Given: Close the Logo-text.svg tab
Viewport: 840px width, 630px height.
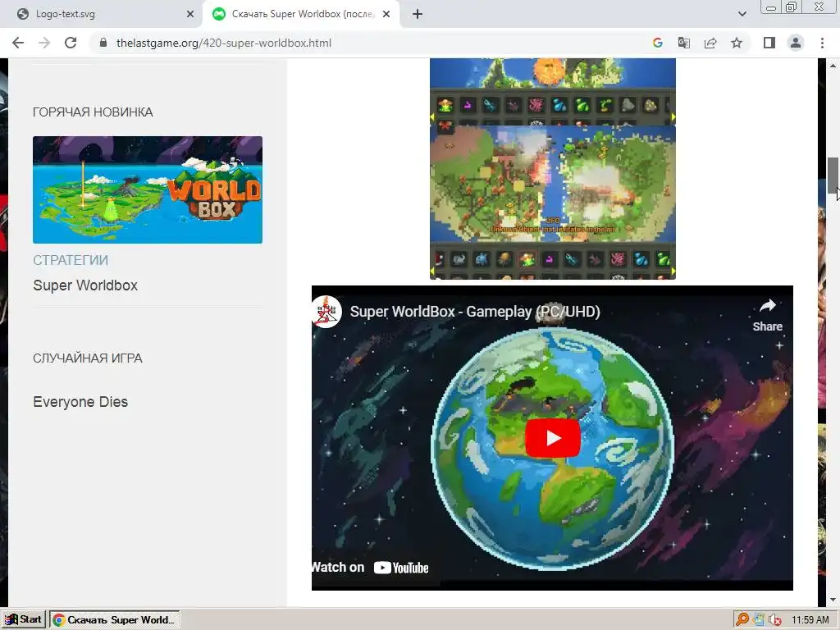Looking at the screenshot, I should tap(190, 14).
